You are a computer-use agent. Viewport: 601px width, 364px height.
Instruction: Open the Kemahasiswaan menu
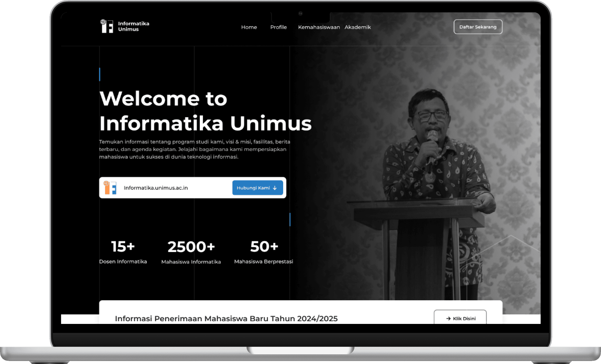(319, 27)
